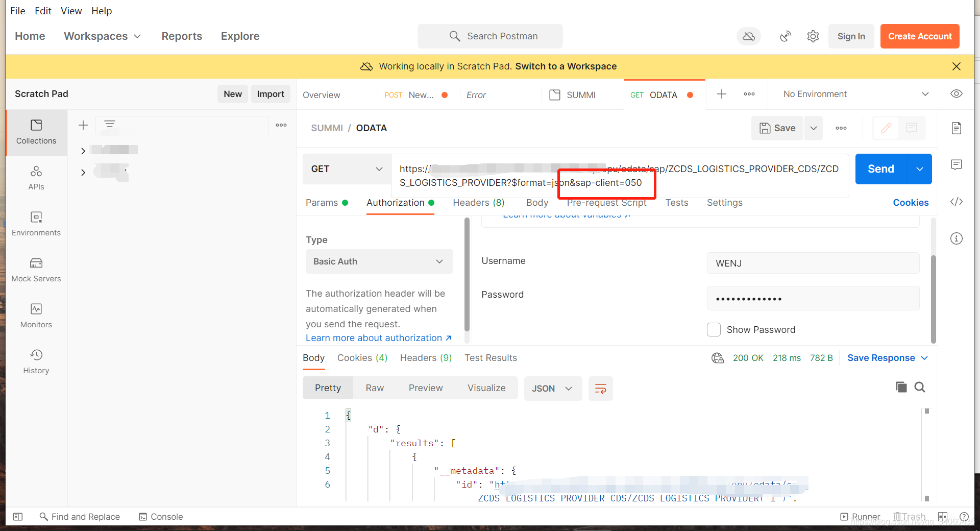The width and height of the screenshot is (980, 531).
Task: Click the collections filter icon
Action: (x=110, y=124)
